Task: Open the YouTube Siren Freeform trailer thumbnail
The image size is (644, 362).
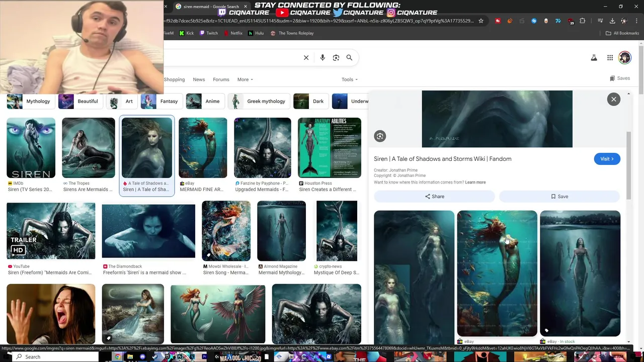Action: [x=51, y=231]
